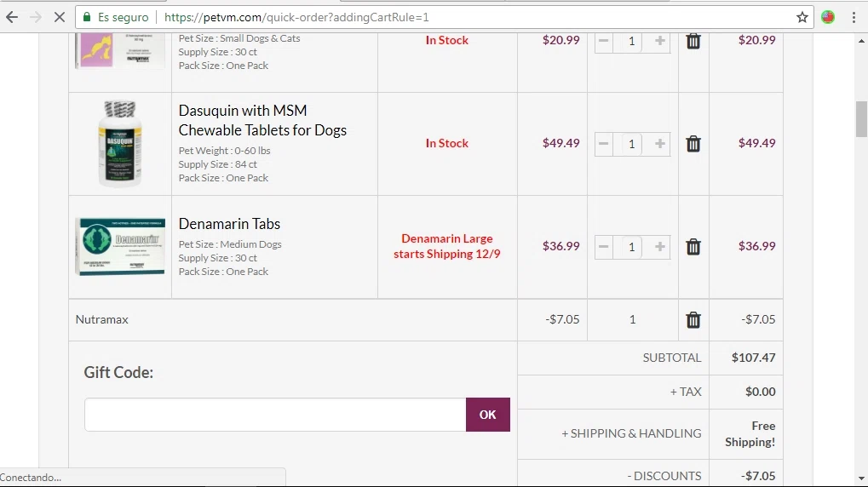Click the page vertical scrollbar thumb
The width and height of the screenshot is (868, 487).
pyautogui.click(x=861, y=118)
